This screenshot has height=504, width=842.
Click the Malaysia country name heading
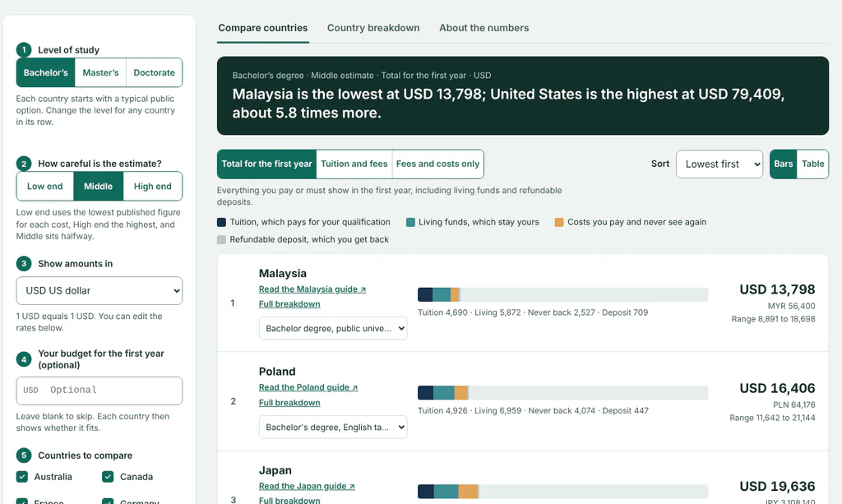coord(283,273)
